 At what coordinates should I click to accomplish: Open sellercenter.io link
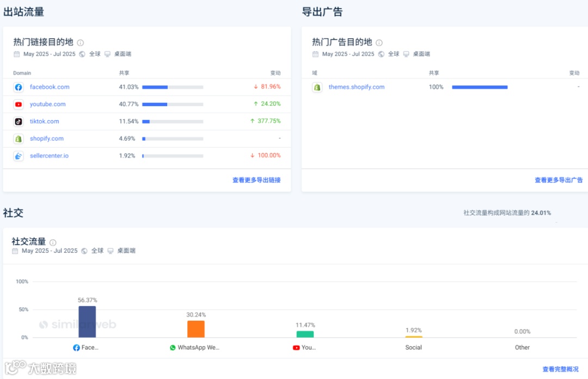point(49,156)
